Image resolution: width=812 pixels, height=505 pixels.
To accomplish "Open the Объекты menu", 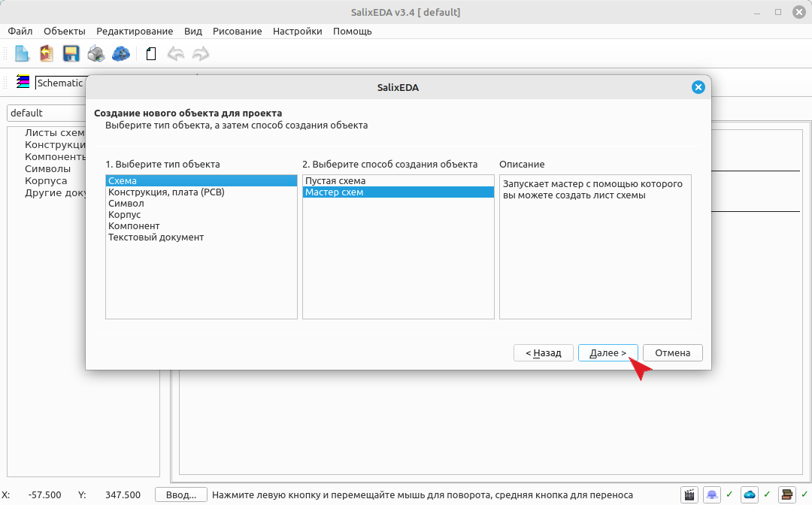I will (x=64, y=31).
